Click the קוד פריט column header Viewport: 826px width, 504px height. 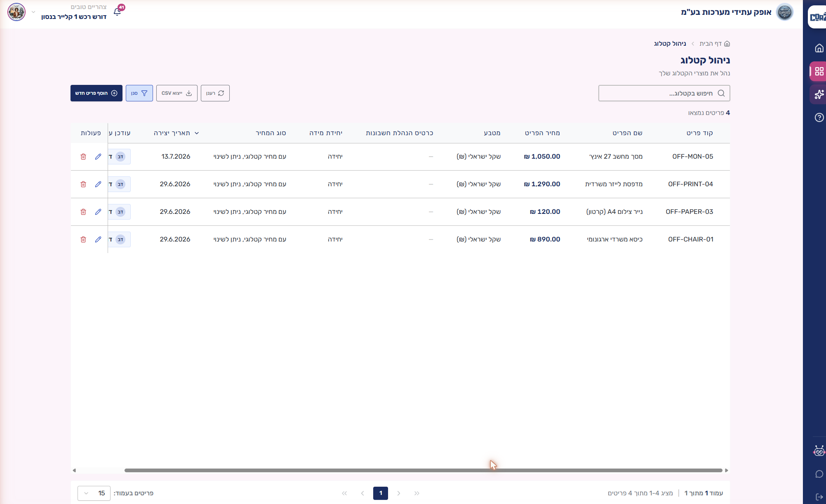(x=700, y=133)
